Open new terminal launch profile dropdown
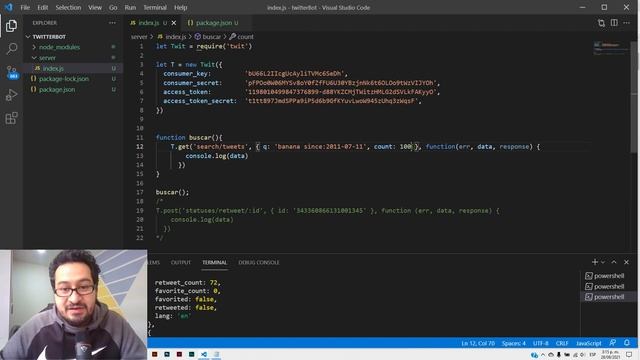 click(x=603, y=262)
